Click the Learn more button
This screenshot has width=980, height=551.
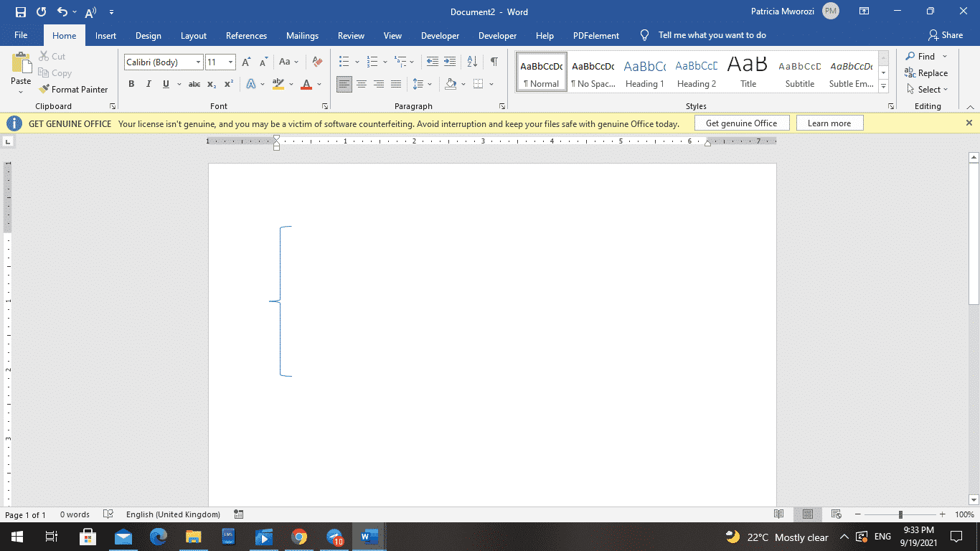[x=829, y=123]
